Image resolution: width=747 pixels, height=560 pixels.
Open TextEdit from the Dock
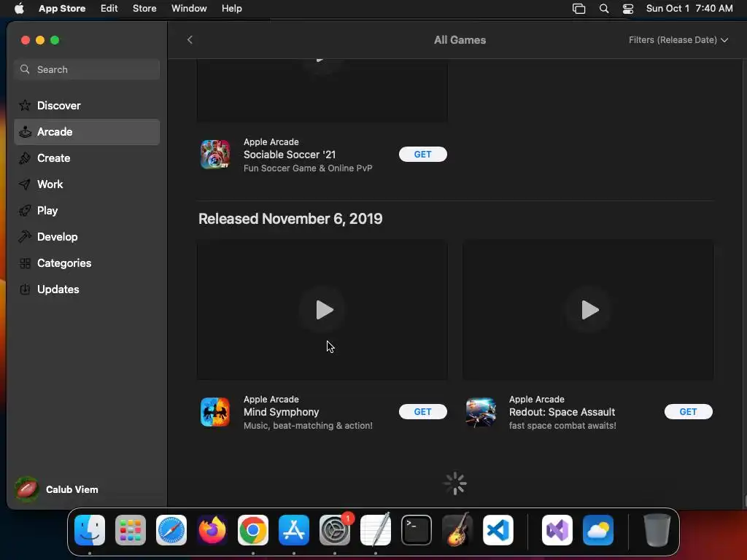[x=376, y=530]
